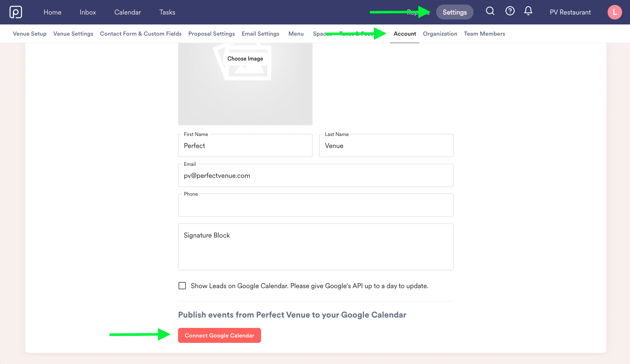Open the search magnifier icon
The width and height of the screenshot is (630, 364).
point(490,12)
